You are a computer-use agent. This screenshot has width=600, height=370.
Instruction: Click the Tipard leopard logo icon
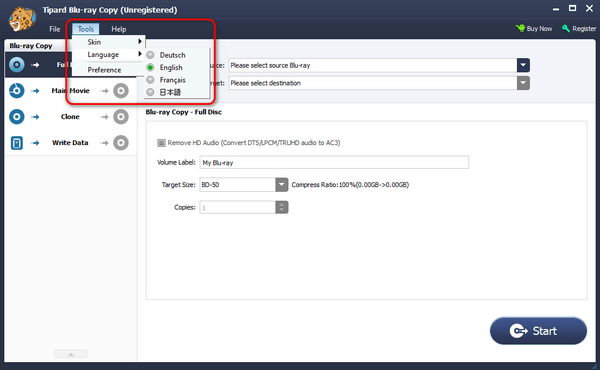(22, 19)
